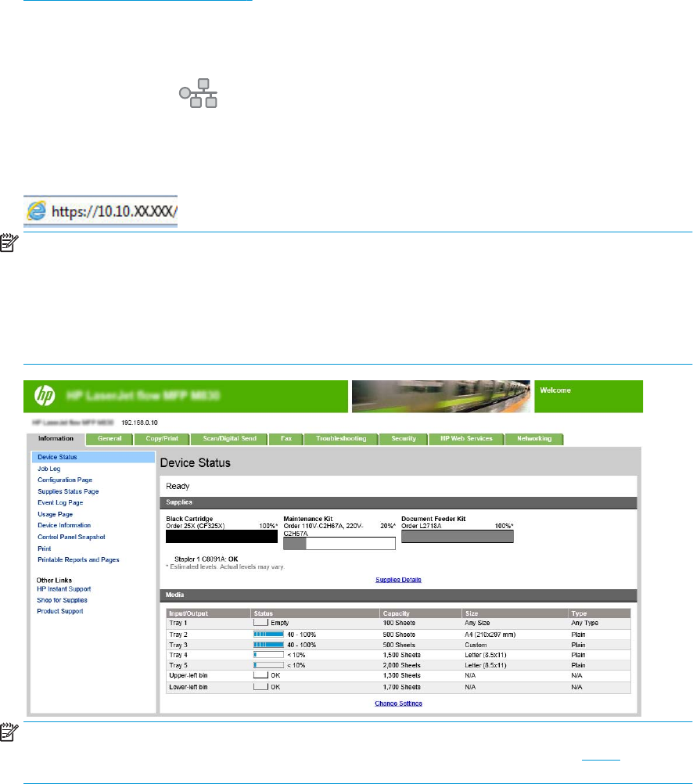
Task: Click Lower-left bin OK status indicator
Action: (x=261, y=687)
